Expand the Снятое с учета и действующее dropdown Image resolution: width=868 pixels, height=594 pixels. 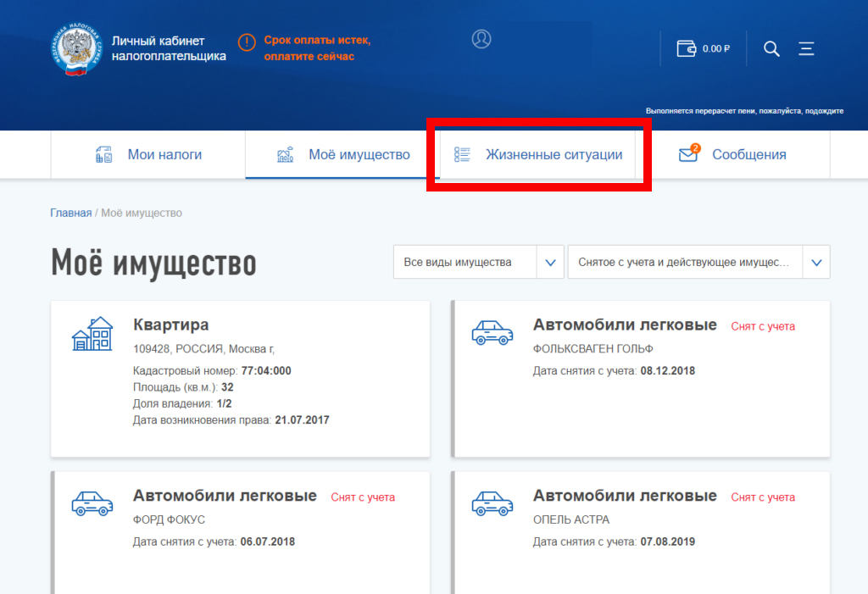(x=816, y=262)
